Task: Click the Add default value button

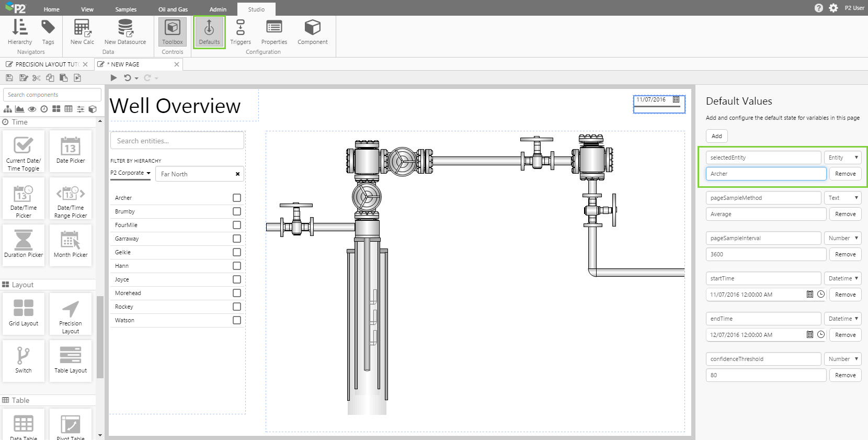Action: click(x=716, y=136)
